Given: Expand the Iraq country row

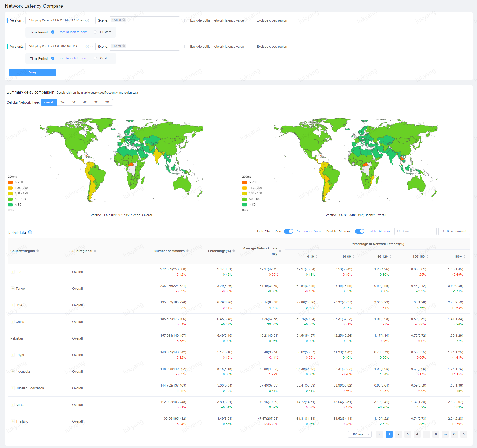Looking at the screenshot, I should point(12,272).
